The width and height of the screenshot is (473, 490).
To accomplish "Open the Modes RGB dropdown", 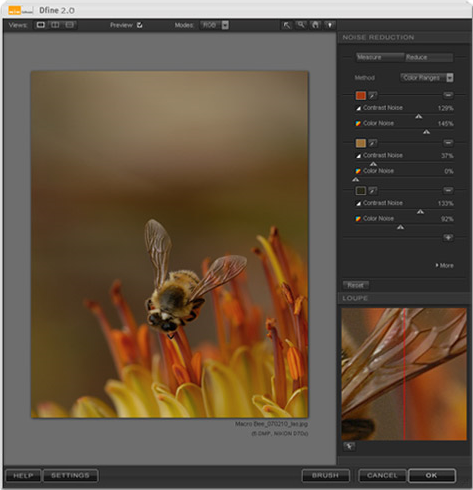I will click(x=214, y=25).
